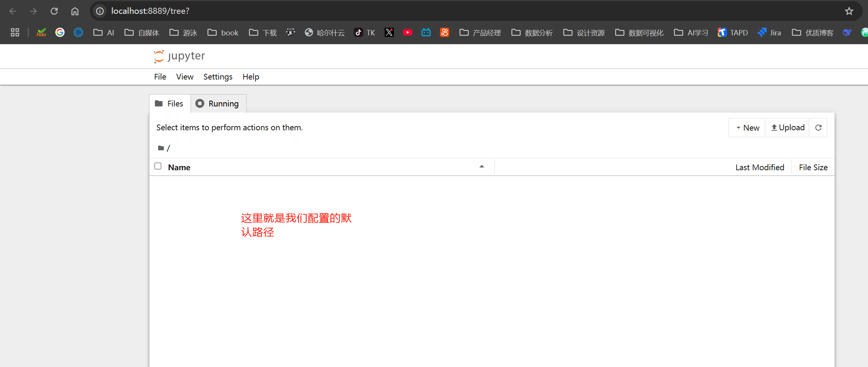The image size is (868, 367).
Task: Open the 设计资源 bookmarks folder
Action: coord(584,32)
